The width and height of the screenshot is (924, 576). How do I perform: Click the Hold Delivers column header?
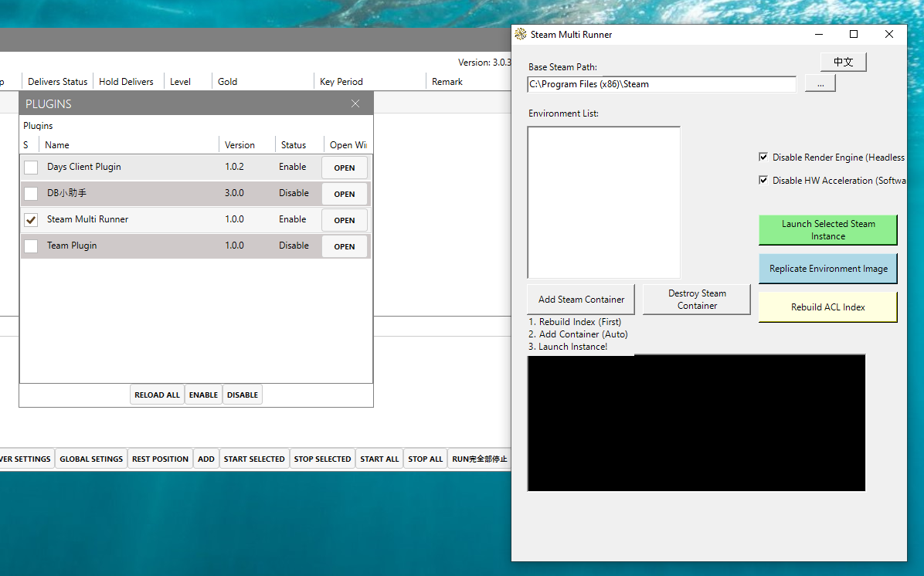tap(126, 81)
